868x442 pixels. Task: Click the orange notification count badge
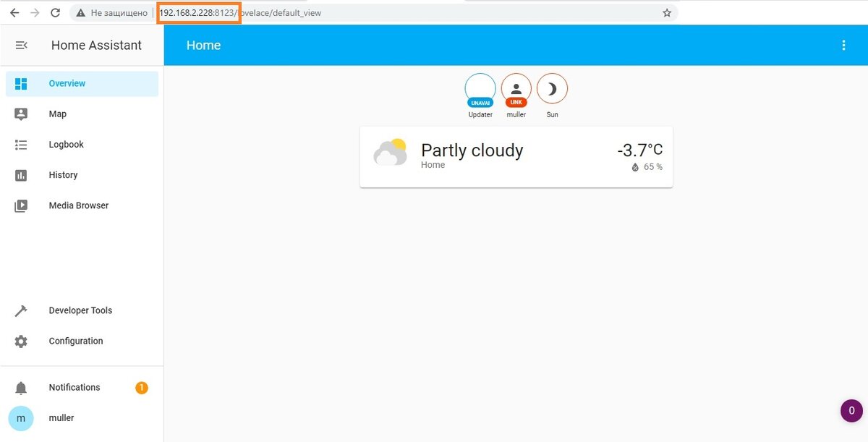coord(142,388)
